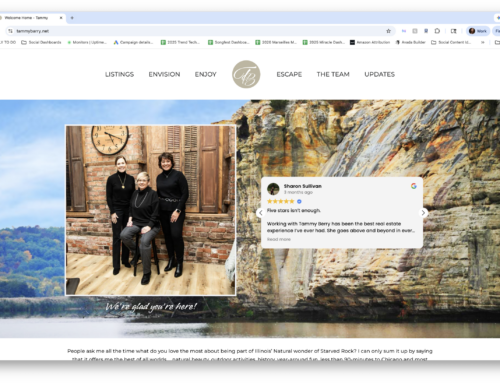Click the '3 months ago' review date

tap(298, 192)
